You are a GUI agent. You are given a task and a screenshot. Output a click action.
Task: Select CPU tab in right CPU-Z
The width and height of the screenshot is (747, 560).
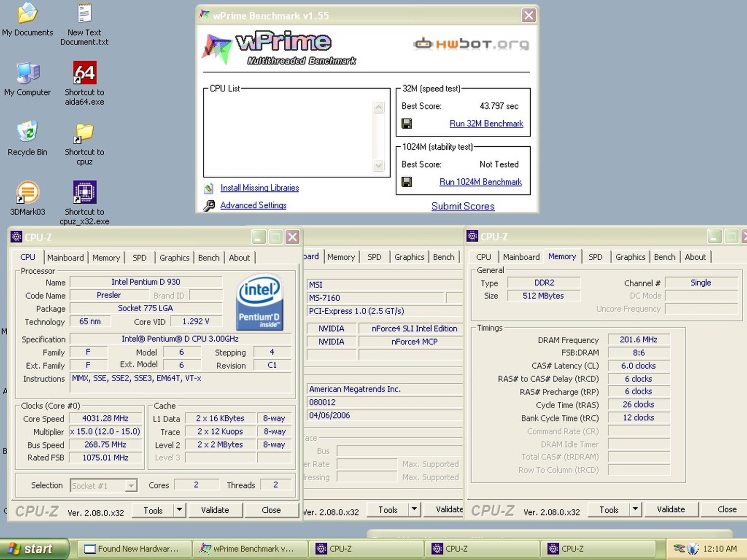click(x=483, y=257)
